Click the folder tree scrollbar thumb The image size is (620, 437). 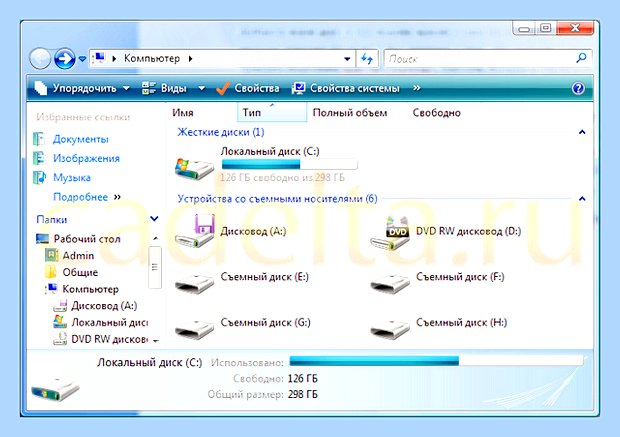(155, 267)
